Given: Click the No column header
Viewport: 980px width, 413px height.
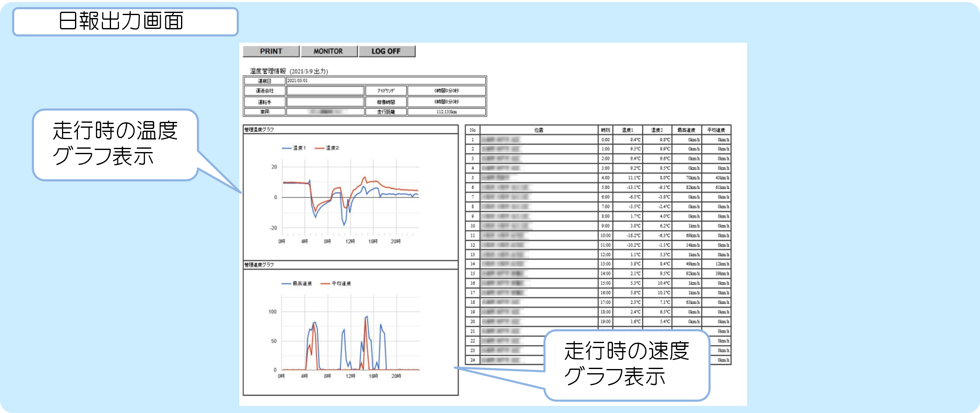Looking at the screenshot, I should [473, 130].
